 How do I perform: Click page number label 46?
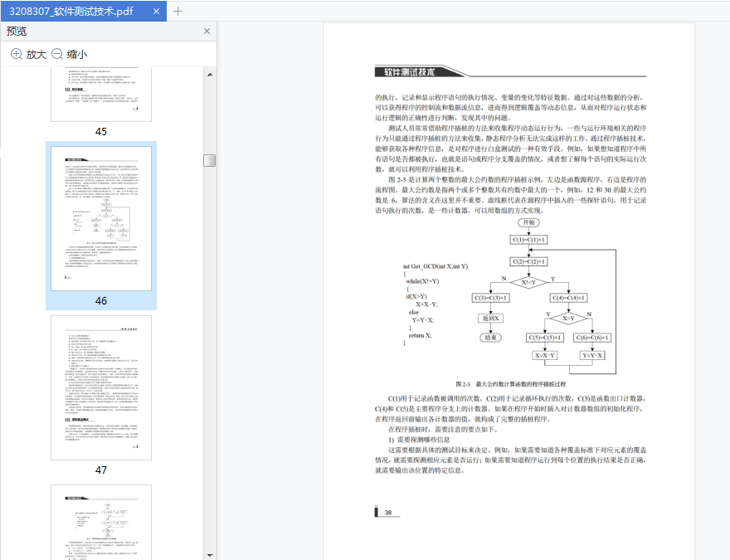point(101,300)
